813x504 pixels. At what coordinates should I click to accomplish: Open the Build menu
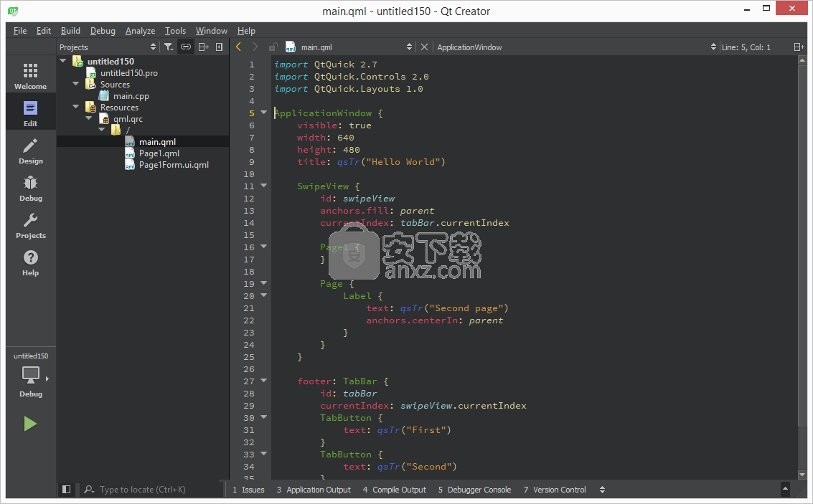coord(70,31)
